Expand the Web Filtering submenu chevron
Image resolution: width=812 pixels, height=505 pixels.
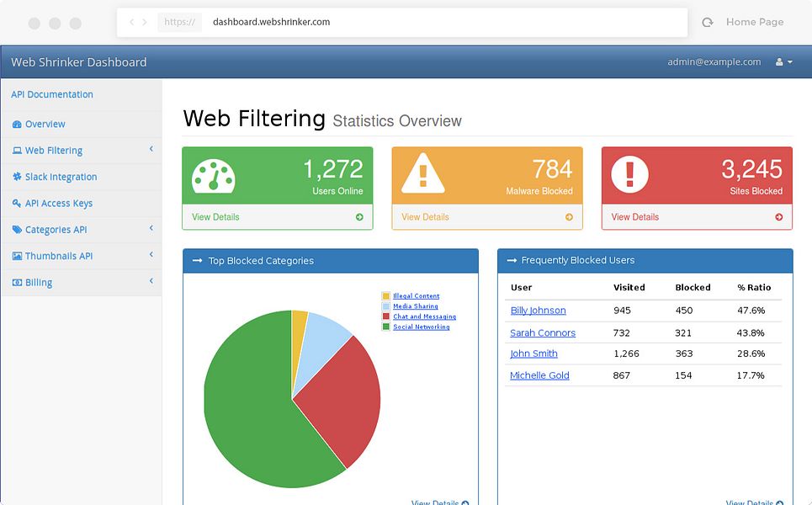click(x=151, y=149)
